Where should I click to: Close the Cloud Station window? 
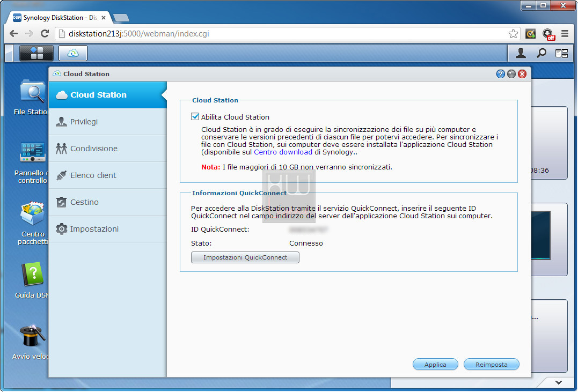tap(522, 74)
